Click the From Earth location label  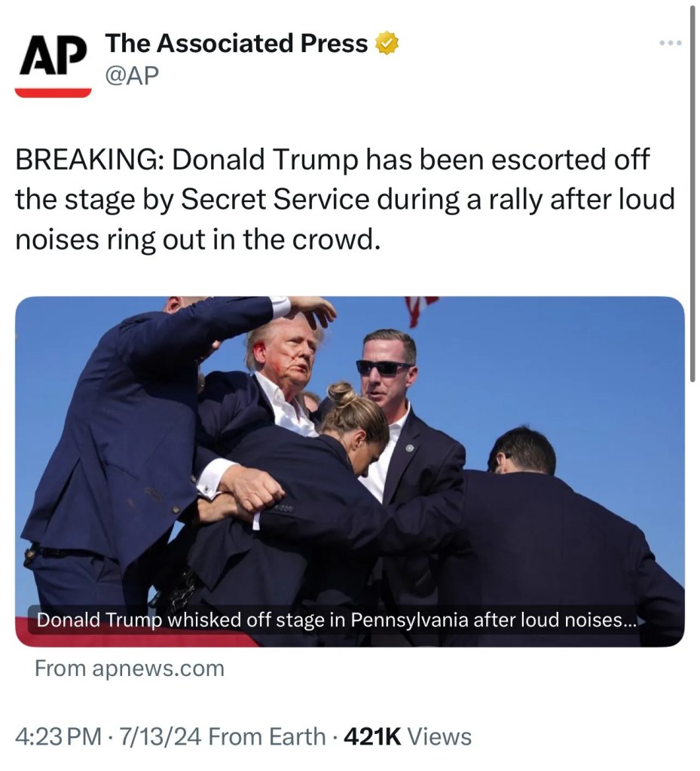(x=267, y=736)
